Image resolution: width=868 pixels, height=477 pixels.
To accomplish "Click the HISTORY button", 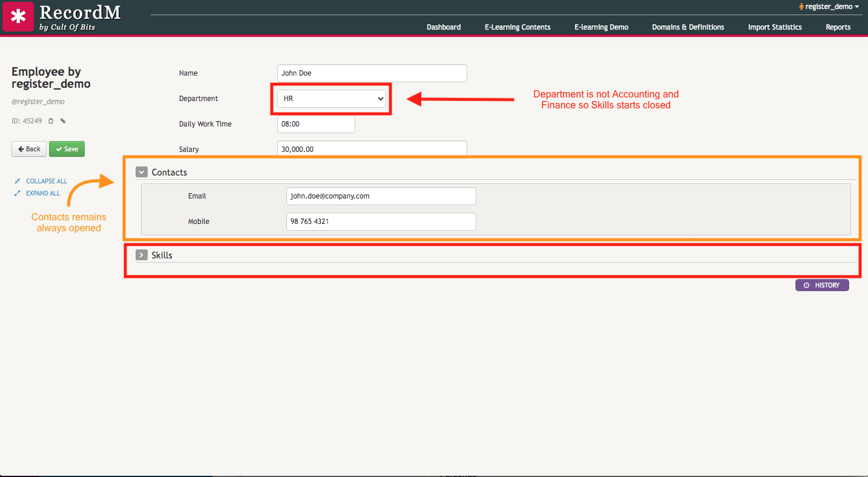I will tap(822, 285).
